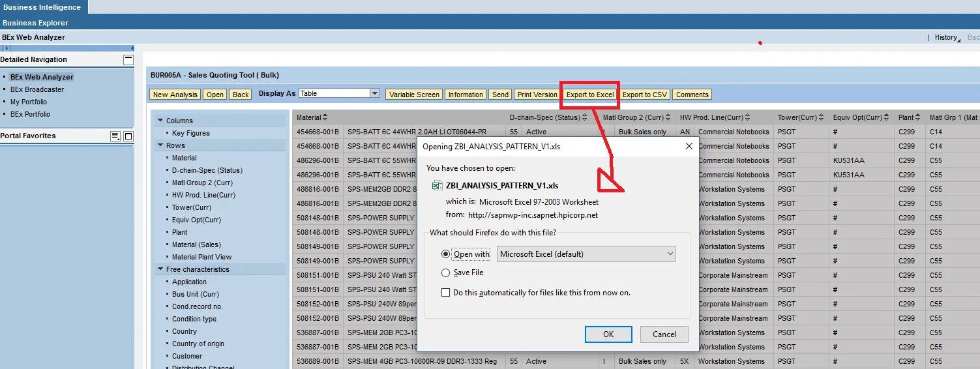Select Equiv Opt(Curr) in Rows list
This screenshot has width=980, height=369.
(x=196, y=220)
